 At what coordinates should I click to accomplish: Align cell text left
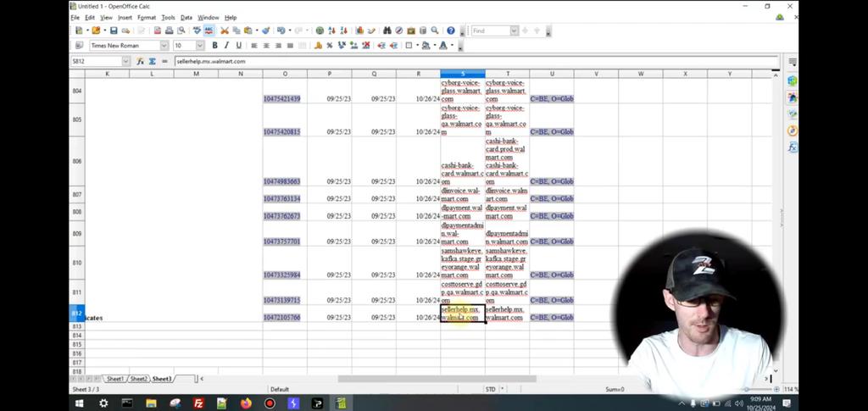point(254,46)
